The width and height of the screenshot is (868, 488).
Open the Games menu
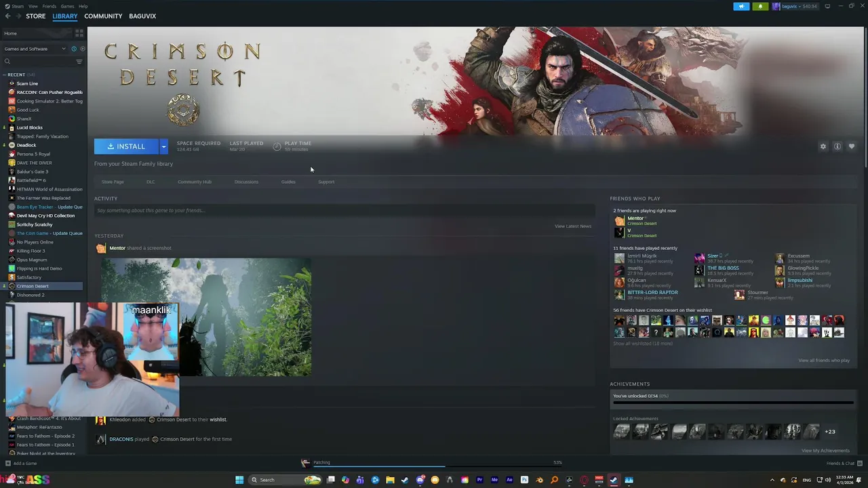tap(67, 6)
